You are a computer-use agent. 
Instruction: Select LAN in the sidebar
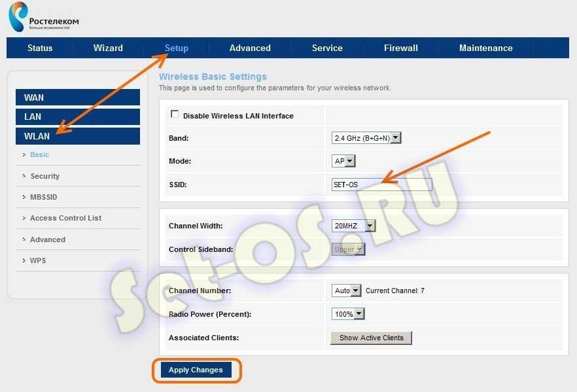click(x=78, y=116)
